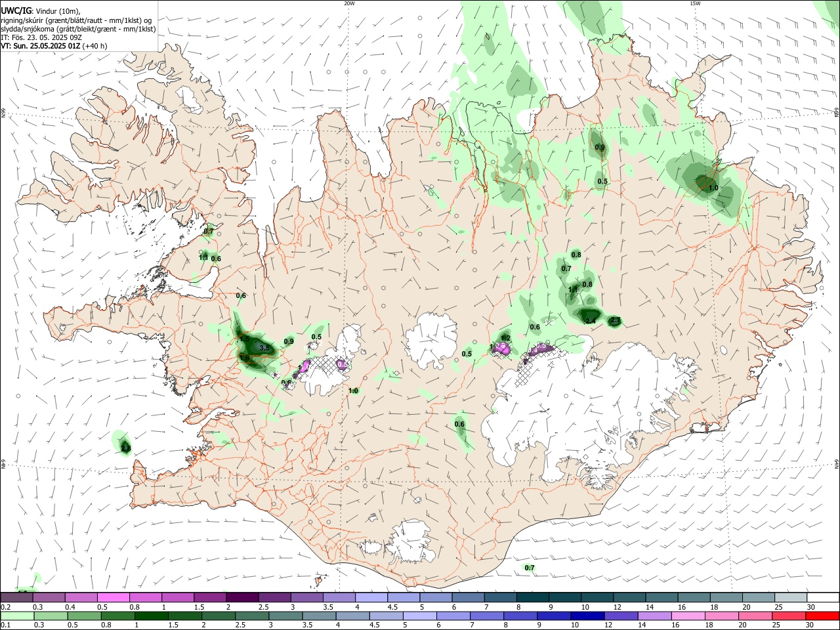The width and height of the screenshot is (840, 630).
Task: Click the 'IT: Fös. 23. 05. 2025 09Z' line
Action: coord(41,37)
